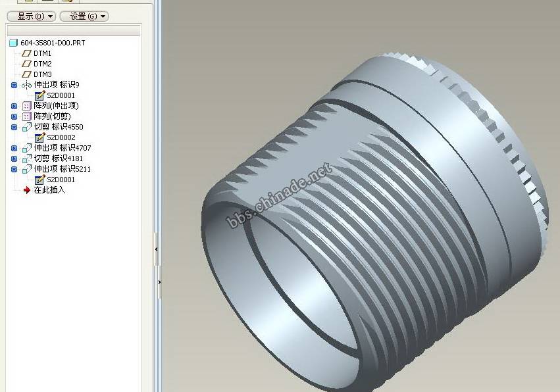
Task: Collapse the 伸出项 标识5211 feature node
Action: [x=14, y=169]
